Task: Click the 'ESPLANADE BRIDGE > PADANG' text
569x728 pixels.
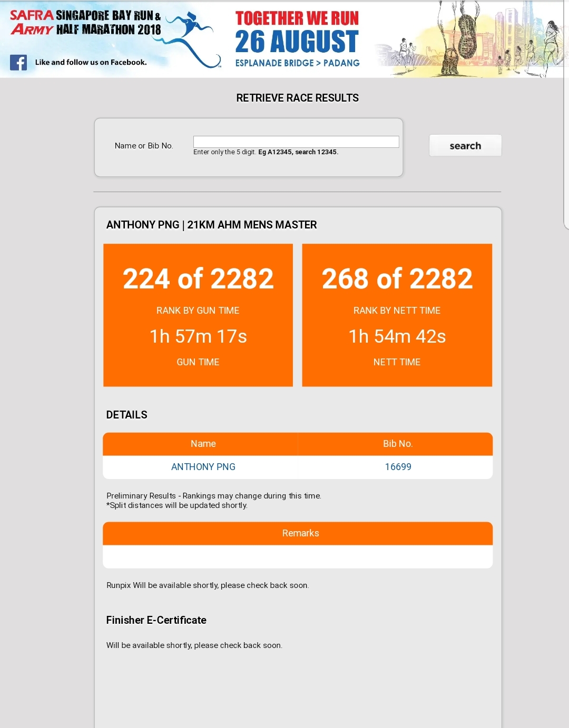Action: 297,63
